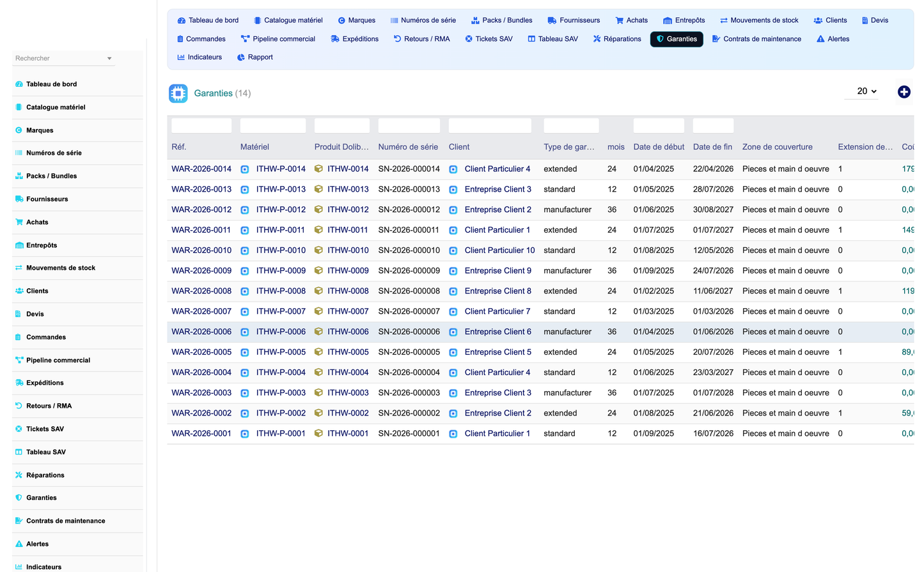Open the Tickets SAV tab
This screenshot has height=572, width=924.
click(x=489, y=39)
